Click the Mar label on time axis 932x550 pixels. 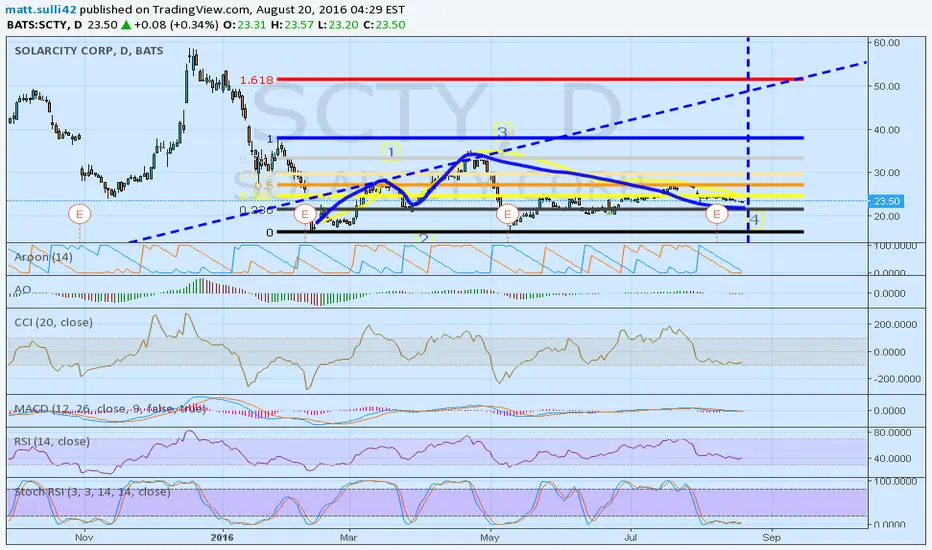(x=348, y=538)
